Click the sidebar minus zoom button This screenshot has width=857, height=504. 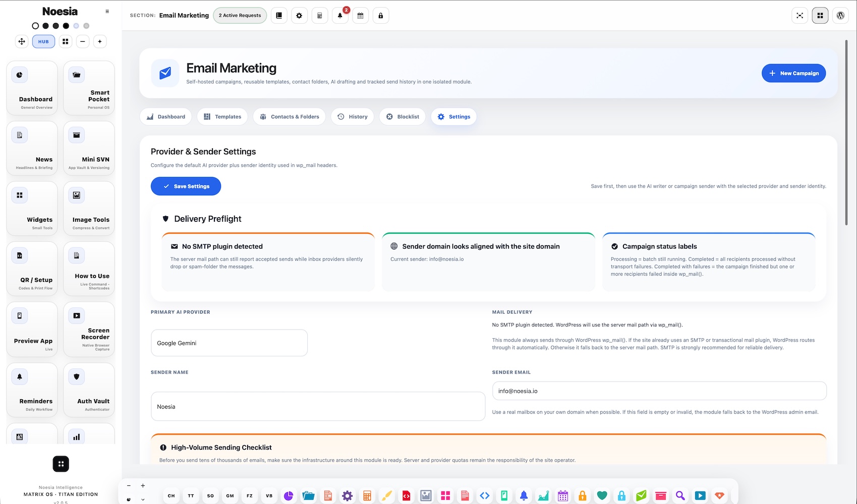83,41
